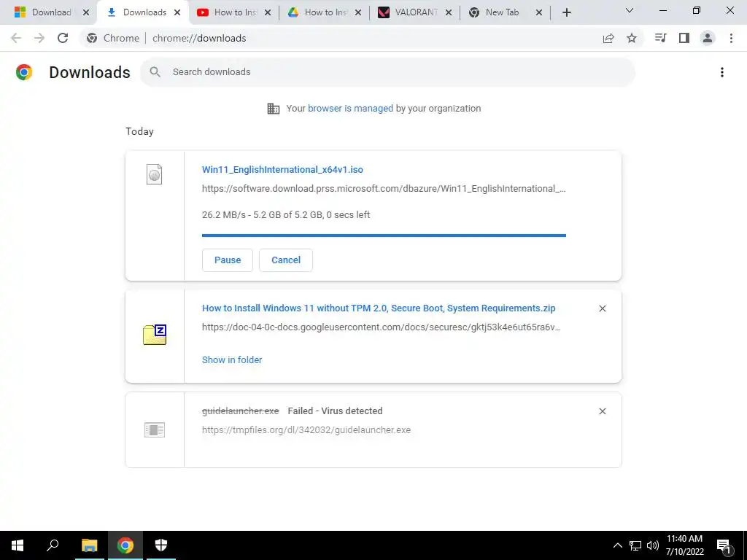
Task: Click the googleusercontent zip source URL
Action: coord(381,327)
